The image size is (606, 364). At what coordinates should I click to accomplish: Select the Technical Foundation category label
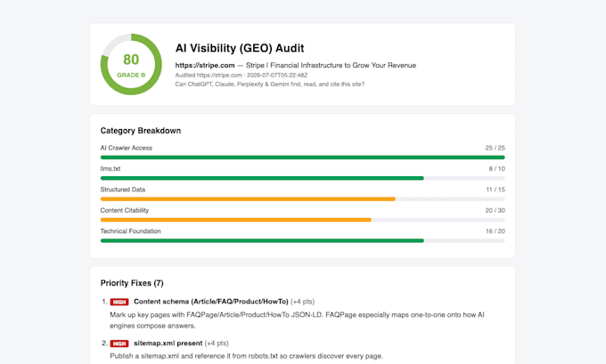[x=131, y=231]
